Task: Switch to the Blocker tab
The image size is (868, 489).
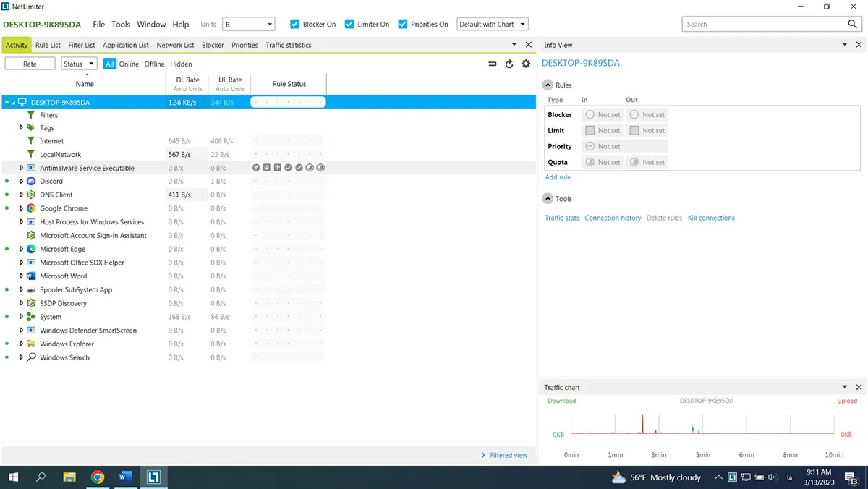Action: click(213, 45)
